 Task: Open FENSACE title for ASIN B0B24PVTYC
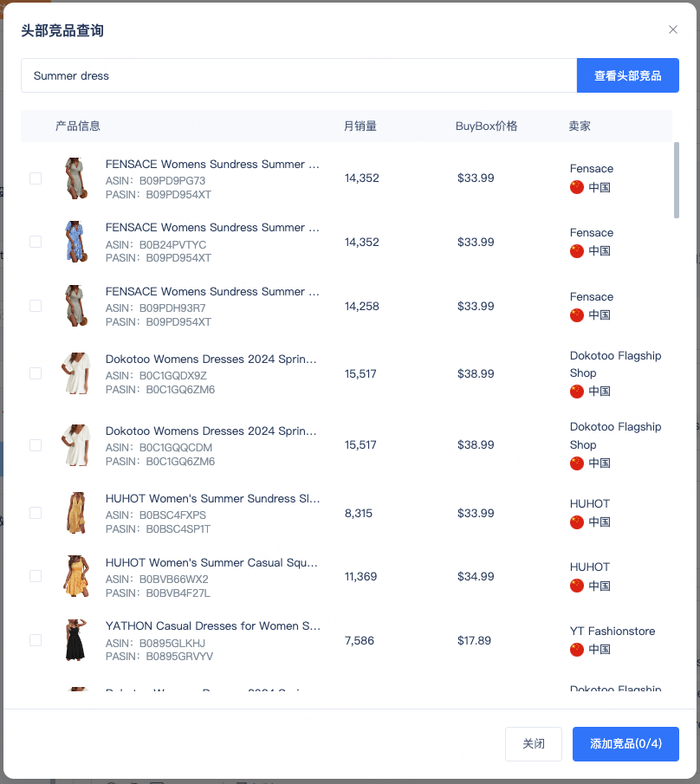tap(212, 228)
